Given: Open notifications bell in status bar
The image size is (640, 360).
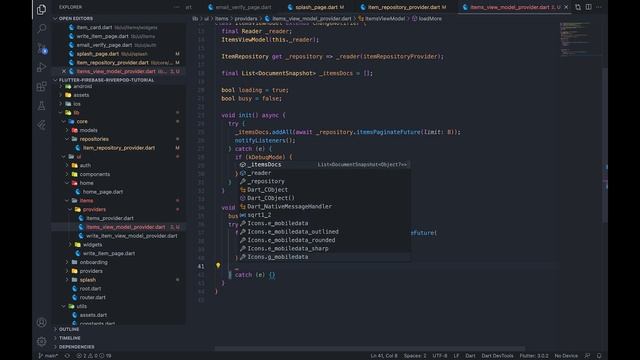Looking at the screenshot, I should tap(599, 356).
